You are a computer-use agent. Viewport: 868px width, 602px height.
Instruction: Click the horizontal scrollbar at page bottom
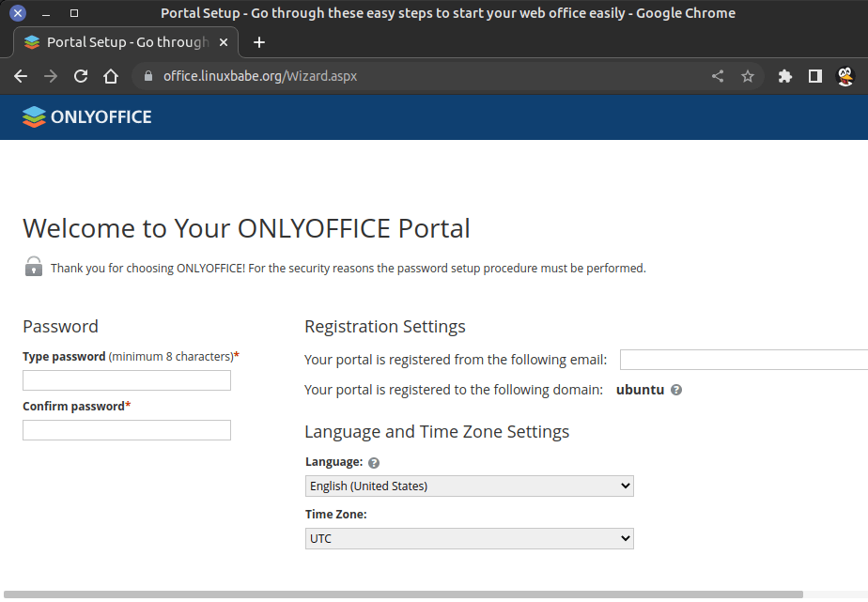click(x=404, y=594)
